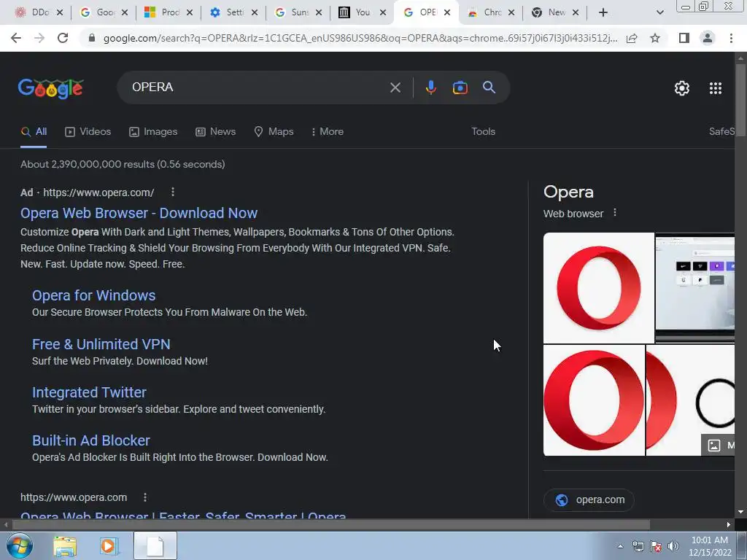Click the SafeSearch label
Screen dimensions: 747x560
click(x=721, y=131)
